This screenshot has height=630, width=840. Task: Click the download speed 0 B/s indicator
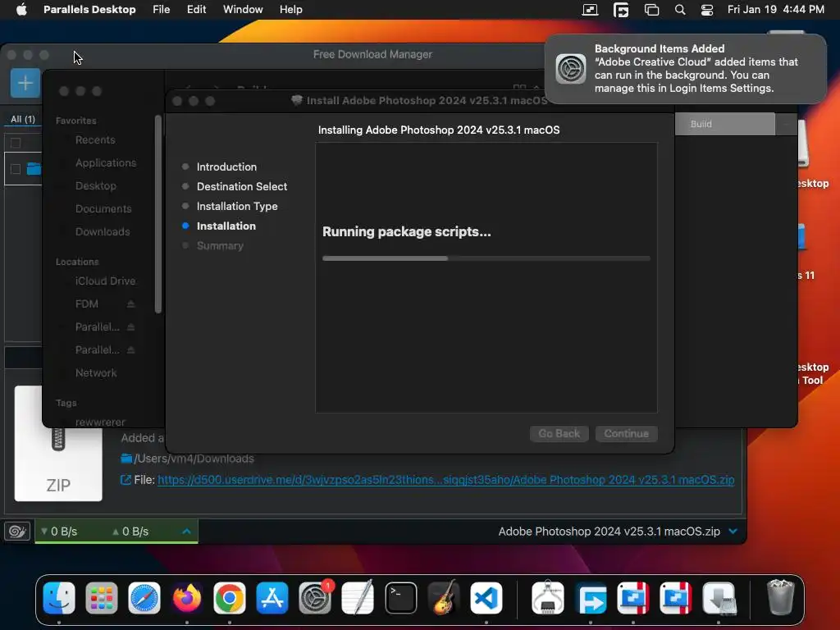[x=59, y=532]
